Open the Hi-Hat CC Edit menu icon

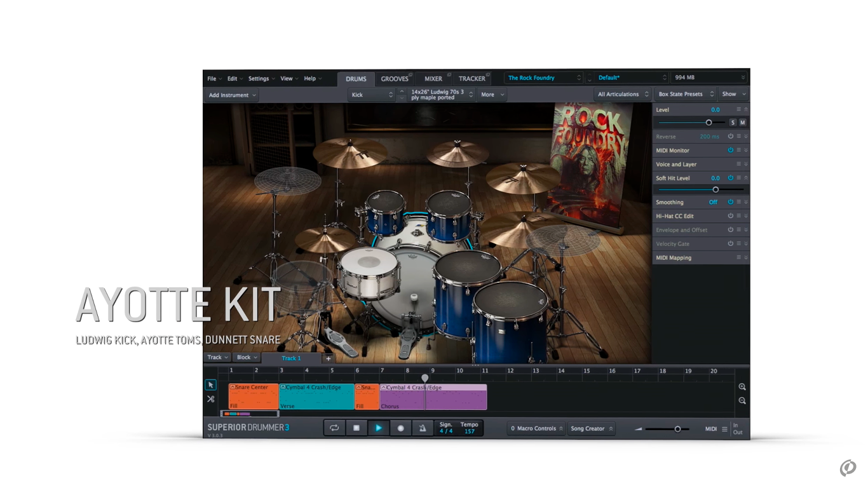click(x=738, y=216)
